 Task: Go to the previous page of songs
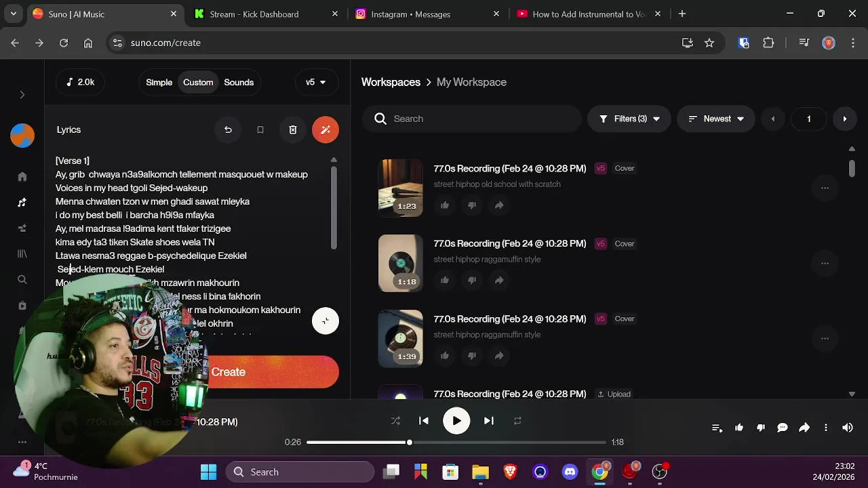pyautogui.click(x=772, y=119)
